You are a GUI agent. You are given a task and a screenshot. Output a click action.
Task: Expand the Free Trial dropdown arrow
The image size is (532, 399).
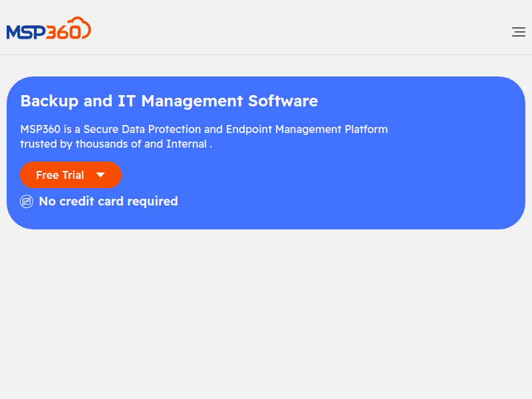pos(100,175)
